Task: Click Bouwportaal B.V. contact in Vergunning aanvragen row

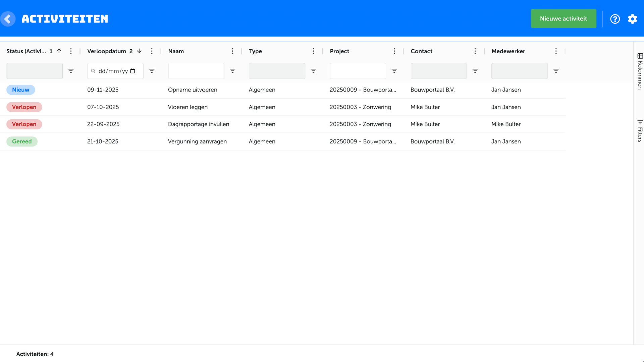Action: click(x=432, y=141)
